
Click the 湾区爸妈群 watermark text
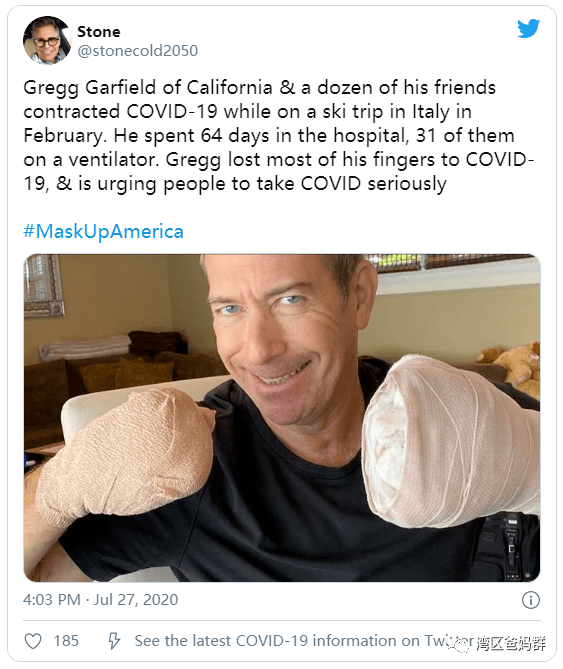(511, 643)
